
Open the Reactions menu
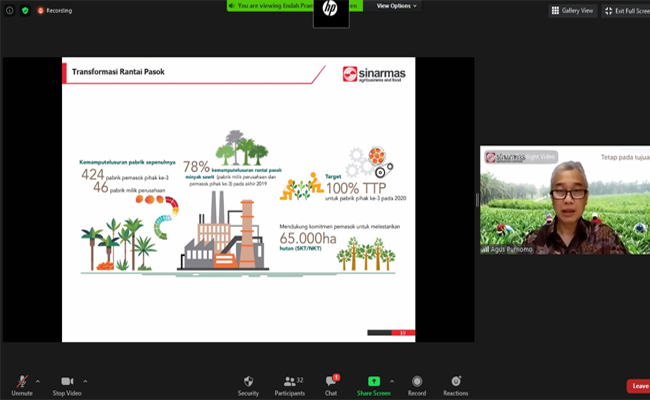[x=456, y=385]
